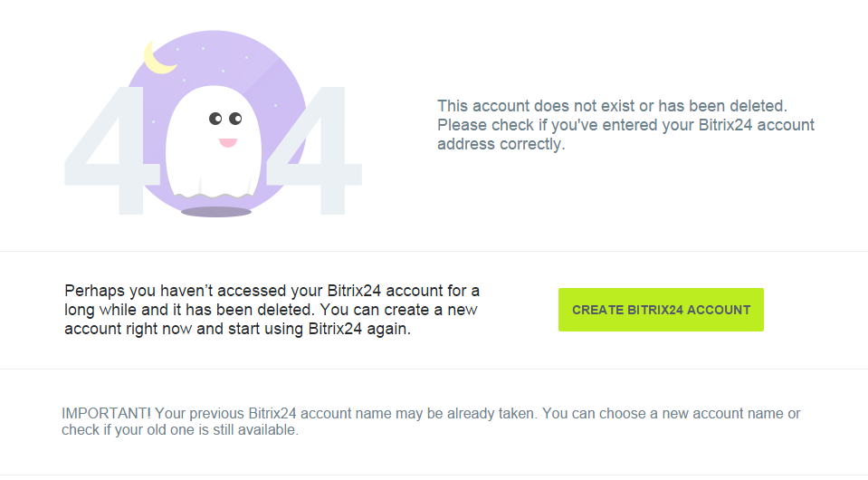The width and height of the screenshot is (868, 480).
Task: Click the 'address correctly.' text line
Action: [501, 144]
